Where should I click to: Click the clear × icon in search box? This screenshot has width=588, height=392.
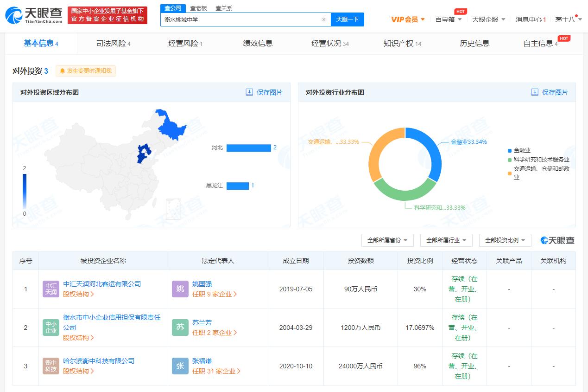(323, 19)
